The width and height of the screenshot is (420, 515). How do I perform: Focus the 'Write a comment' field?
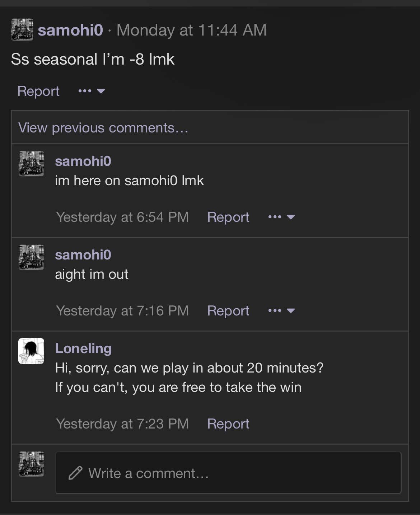(x=228, y=473)
